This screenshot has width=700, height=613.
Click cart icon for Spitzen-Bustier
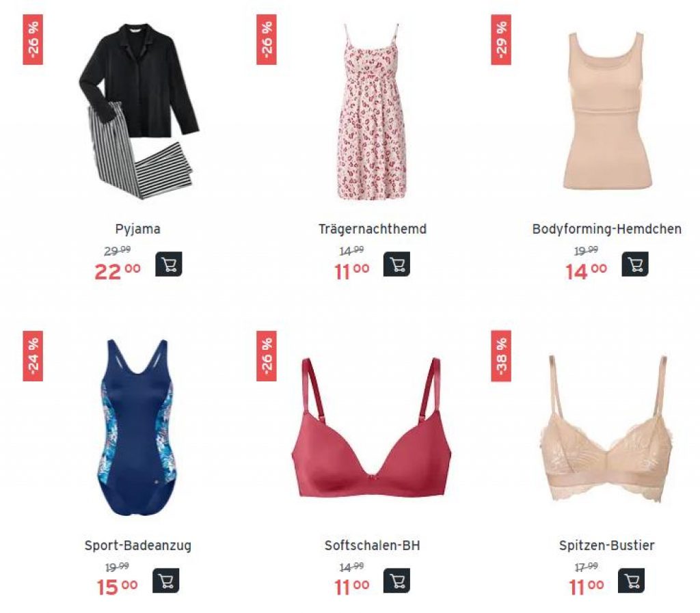pyautogui.click(x=631, y=580)
